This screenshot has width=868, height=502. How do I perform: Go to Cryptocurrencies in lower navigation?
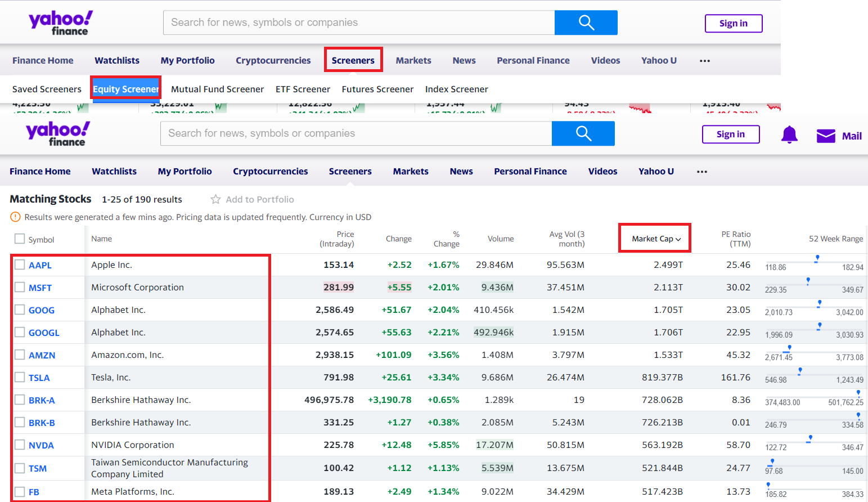(x=271, y=171)
